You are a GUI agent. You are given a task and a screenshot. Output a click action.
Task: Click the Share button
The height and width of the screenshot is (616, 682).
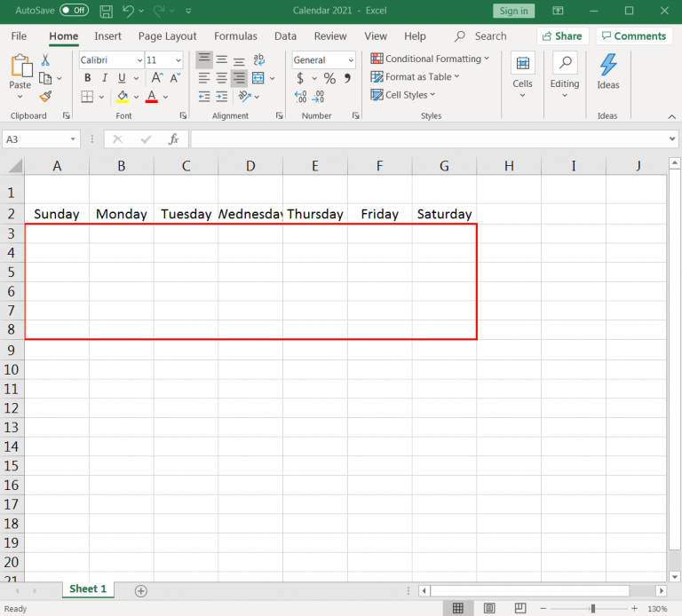point(562,36)
